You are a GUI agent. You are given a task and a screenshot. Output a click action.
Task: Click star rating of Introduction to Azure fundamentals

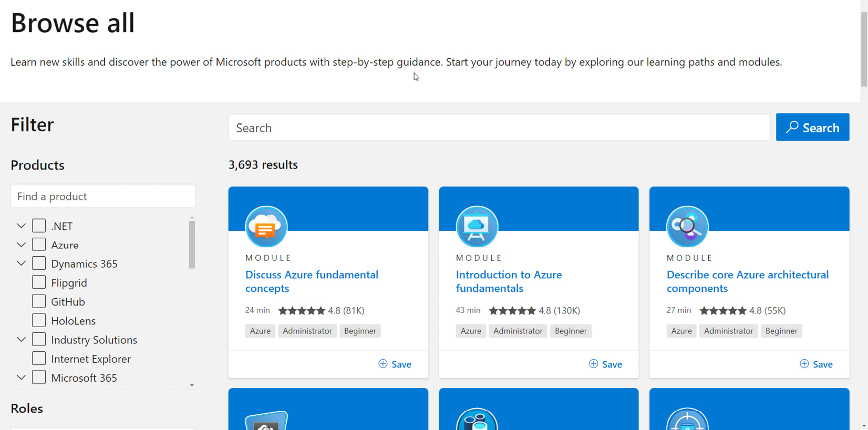click(513, 310)
